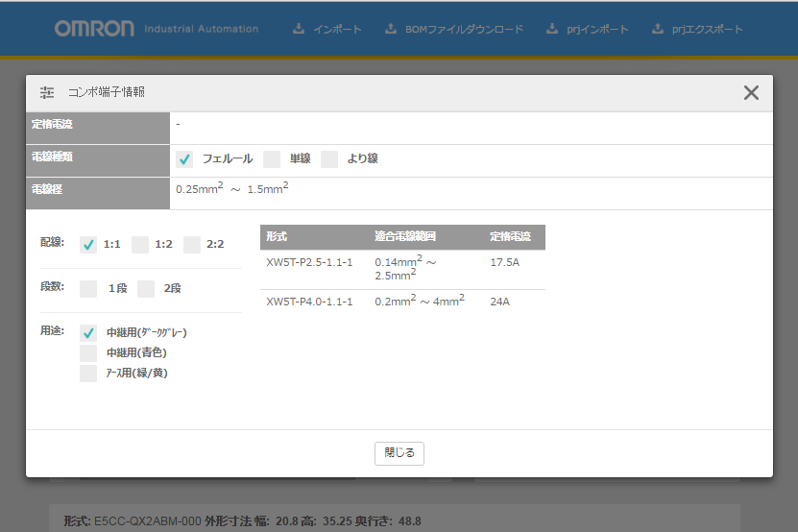Enable the 1:2 wiring checkbox
798x532 pixels.
click(140, 244)
